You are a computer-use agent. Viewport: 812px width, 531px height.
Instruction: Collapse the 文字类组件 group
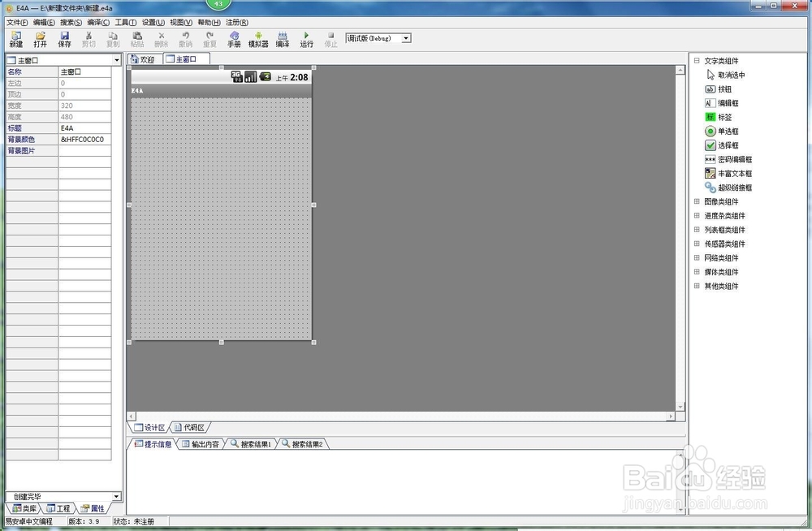pyautogui.click(x=697, y=61)
